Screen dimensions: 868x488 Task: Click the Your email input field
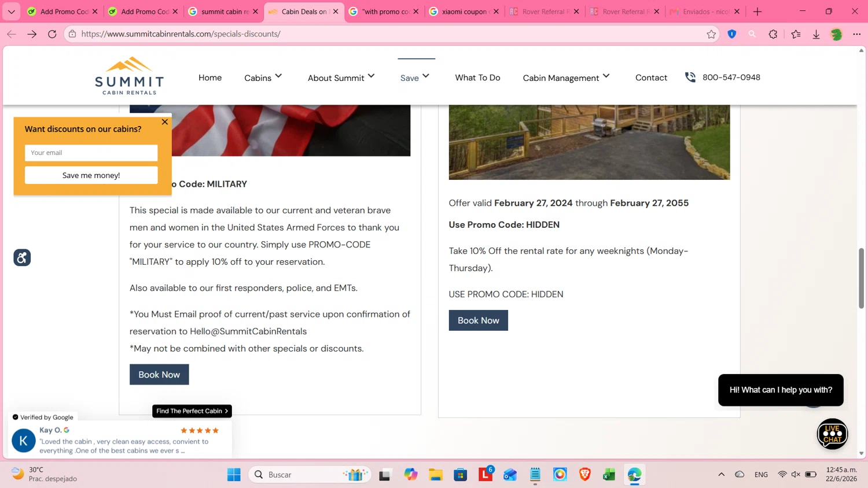point(91,153)
